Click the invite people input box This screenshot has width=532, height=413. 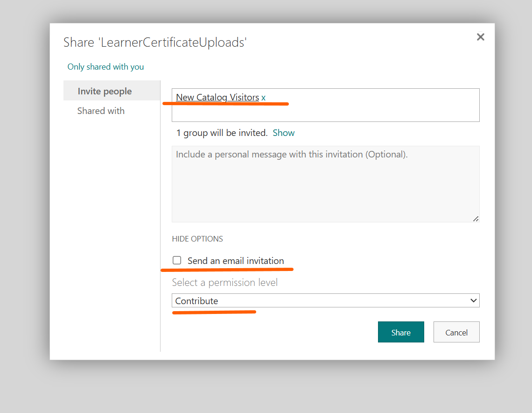[325, 105]
